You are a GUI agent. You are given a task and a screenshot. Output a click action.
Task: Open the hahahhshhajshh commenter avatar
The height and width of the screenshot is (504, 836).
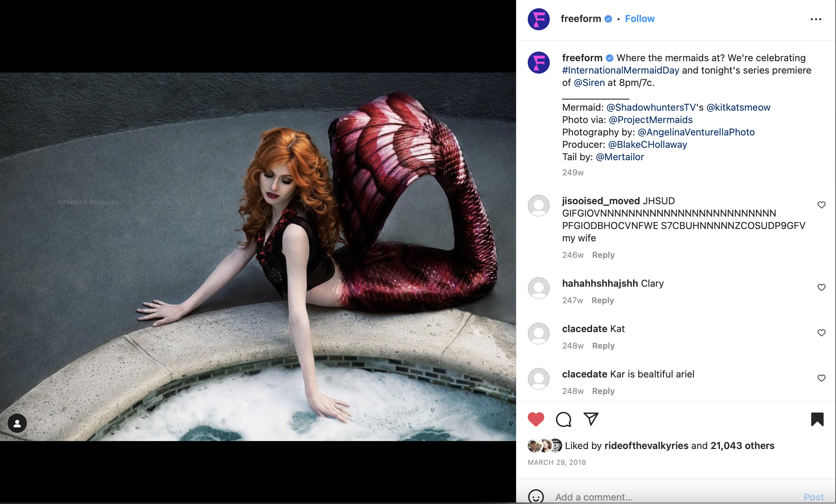(538, 288)
